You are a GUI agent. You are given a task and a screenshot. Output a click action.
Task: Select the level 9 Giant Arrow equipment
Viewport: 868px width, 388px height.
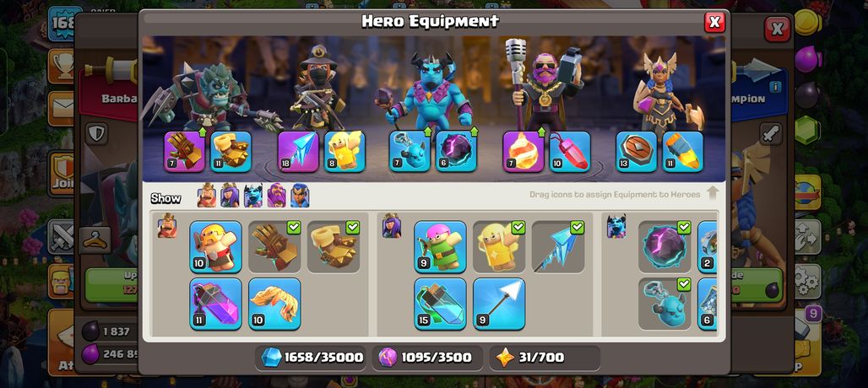pos(499,304)
